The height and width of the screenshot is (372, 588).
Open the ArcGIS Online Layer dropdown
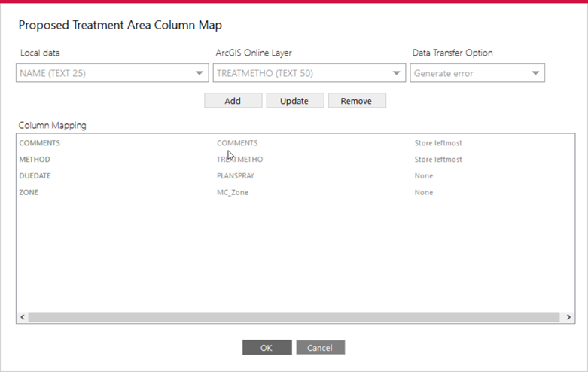(309, 73)
